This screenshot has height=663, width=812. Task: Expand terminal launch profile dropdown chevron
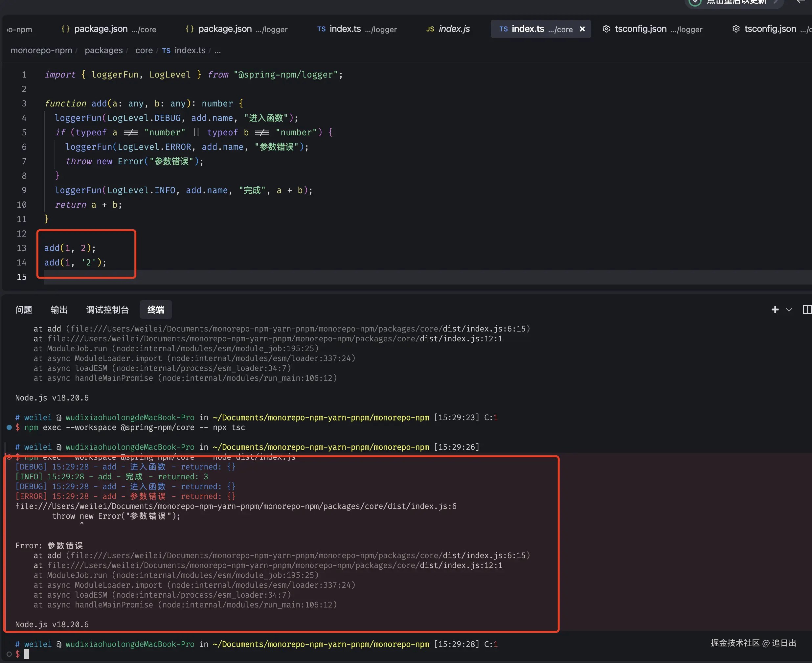[x=789, y=310]
